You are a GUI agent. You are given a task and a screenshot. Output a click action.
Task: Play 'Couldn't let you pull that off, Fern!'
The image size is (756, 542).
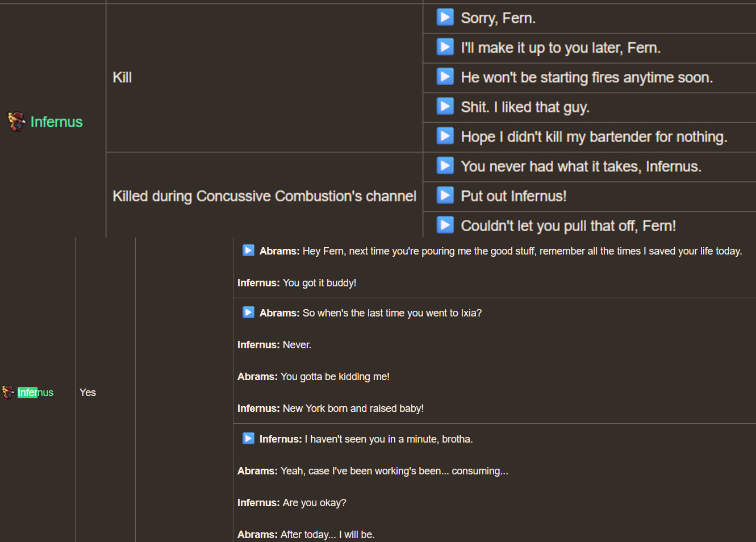tap(445, 225)
